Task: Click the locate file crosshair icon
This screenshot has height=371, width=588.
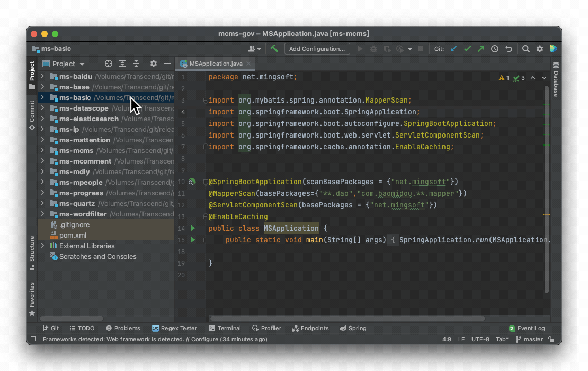Action: point(109,64)
